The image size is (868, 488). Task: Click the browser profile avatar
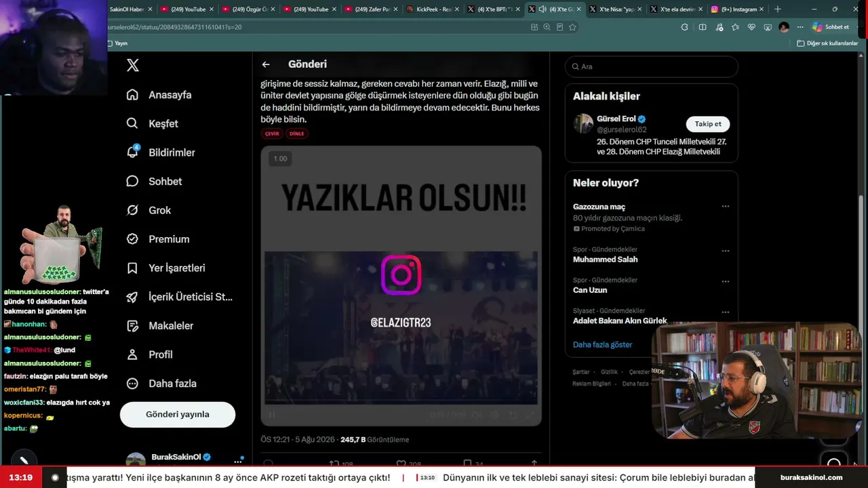[x=784, y=27]
